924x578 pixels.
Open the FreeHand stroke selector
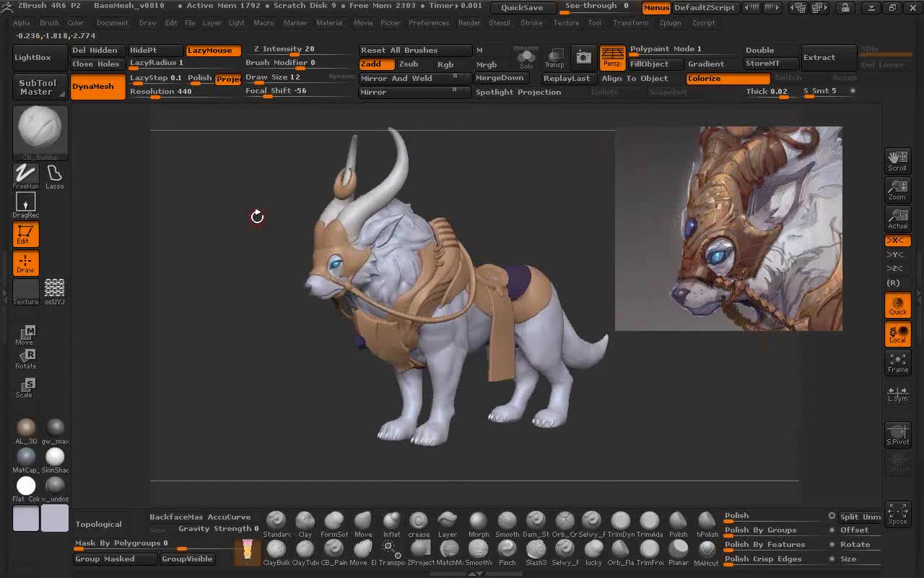[x=25, y=176]
